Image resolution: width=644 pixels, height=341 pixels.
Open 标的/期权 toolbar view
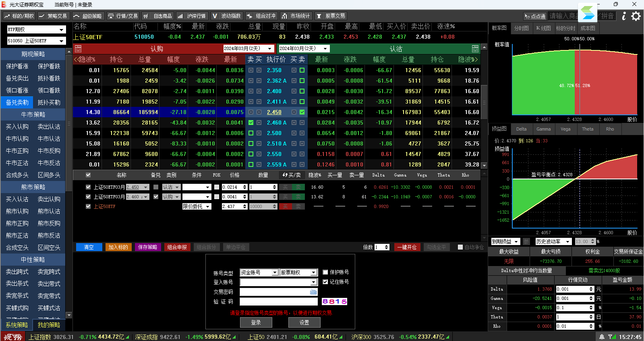point(19,16)
